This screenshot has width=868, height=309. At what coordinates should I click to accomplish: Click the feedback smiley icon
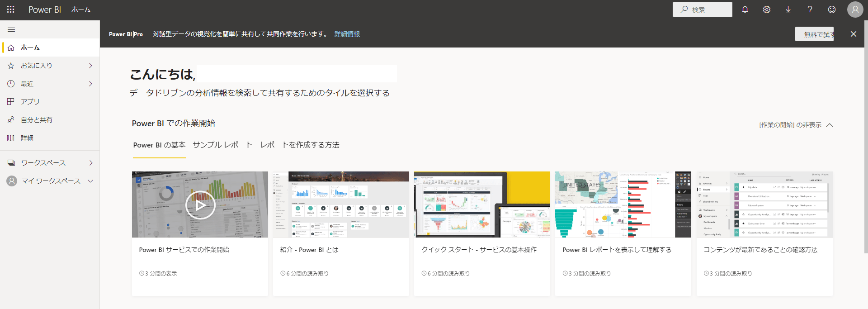click(x=832, y=10)
